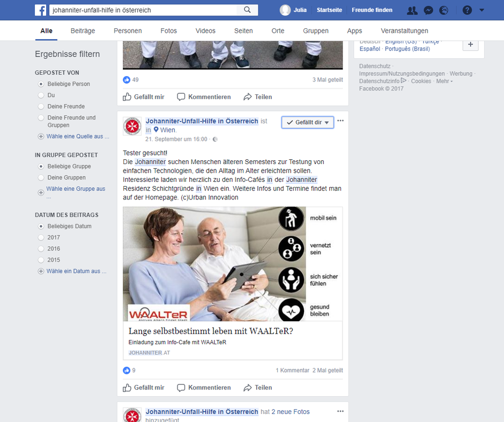
Task: Switch to Fotos tab
Action: [169, 31]
